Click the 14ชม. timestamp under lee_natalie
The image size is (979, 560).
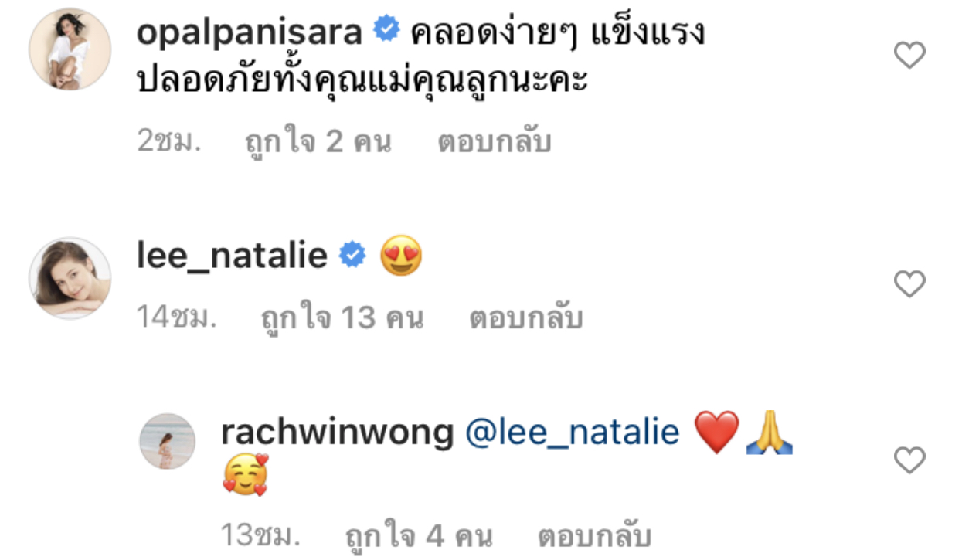[177, 318]
